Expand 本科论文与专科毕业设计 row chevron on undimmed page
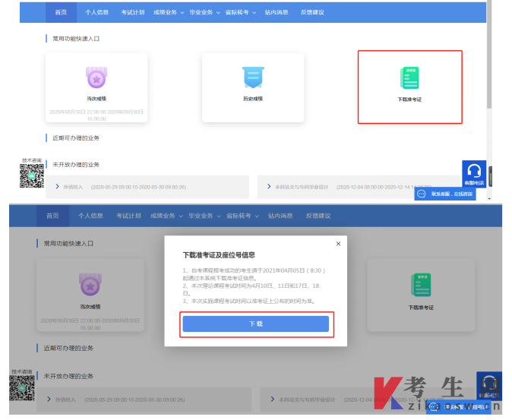This screenshot has width=512, height=420. 269,186
